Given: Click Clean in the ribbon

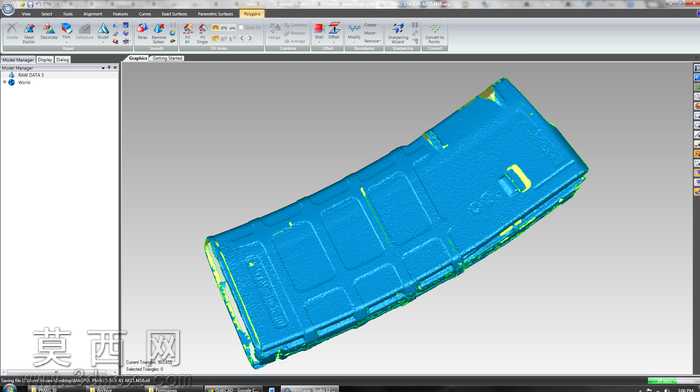Looking at the screenshot, I should [x=370, y=25].
